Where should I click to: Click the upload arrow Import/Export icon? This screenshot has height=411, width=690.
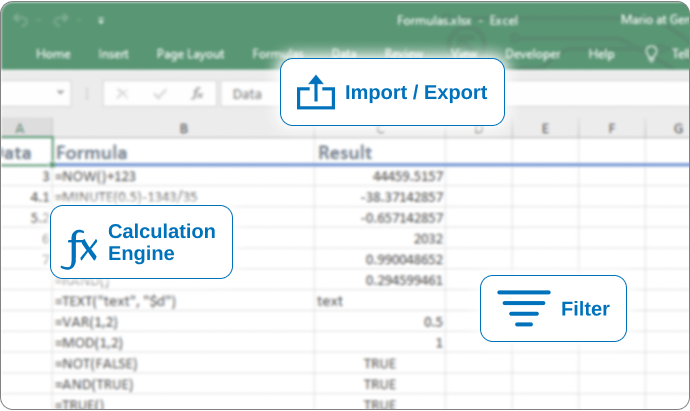coord(316,92)
